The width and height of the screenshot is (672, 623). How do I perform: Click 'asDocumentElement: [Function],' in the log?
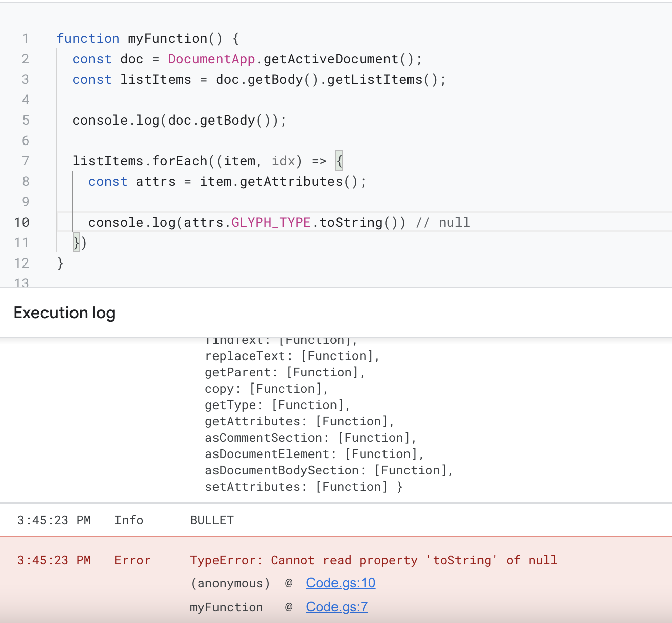pos(315,454)
